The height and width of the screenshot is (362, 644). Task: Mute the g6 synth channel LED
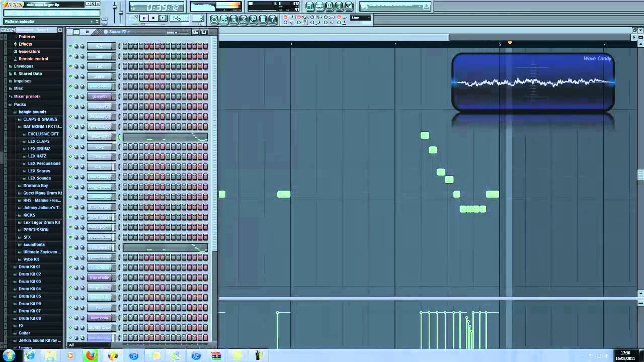70,97
